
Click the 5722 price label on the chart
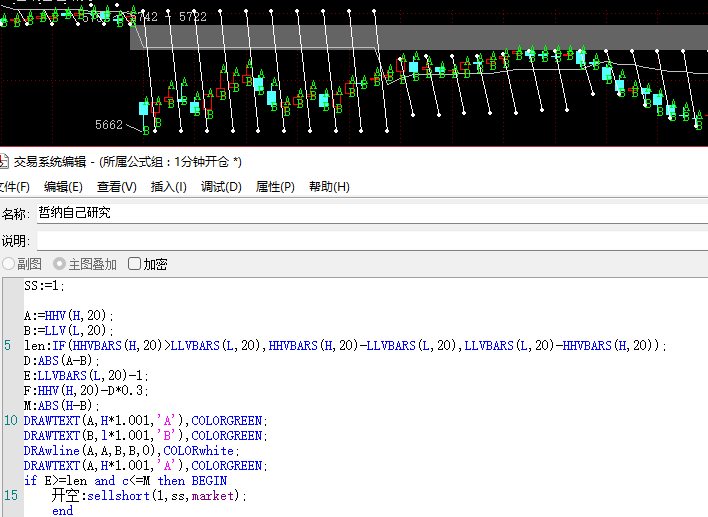coord(193,17)
